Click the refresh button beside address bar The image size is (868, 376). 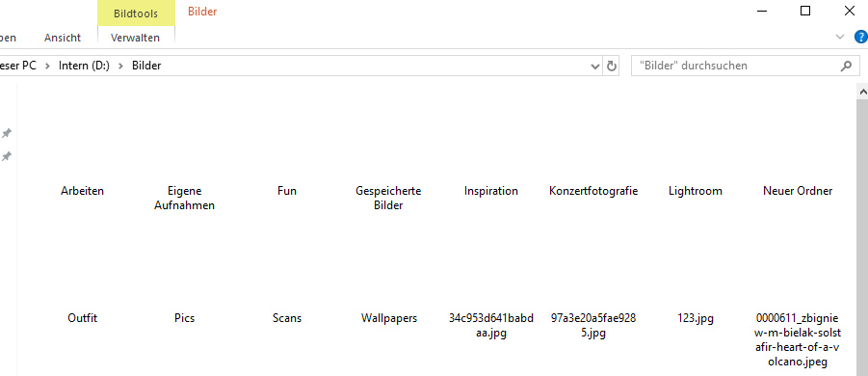click(x=612, y=66)
